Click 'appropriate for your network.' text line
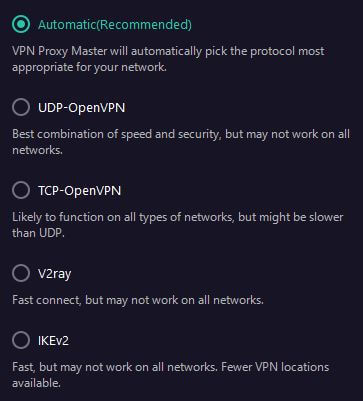The height and width of the screenshot is (401, 363). (89, 67)
